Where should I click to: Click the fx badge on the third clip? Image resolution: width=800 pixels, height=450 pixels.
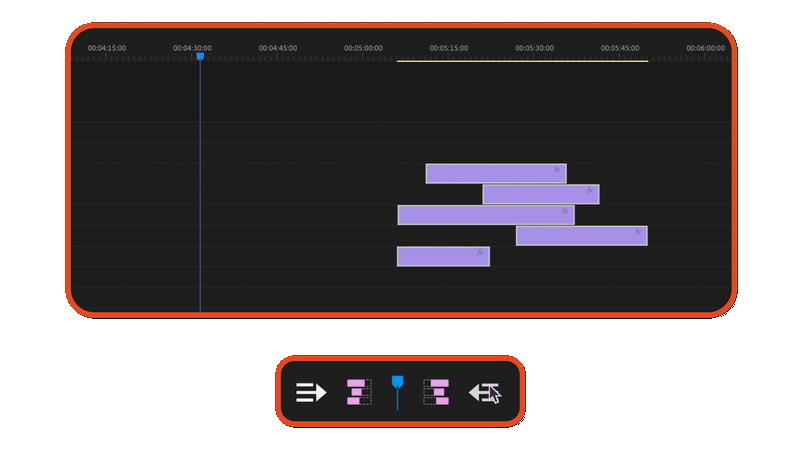[x=565, y=211]
